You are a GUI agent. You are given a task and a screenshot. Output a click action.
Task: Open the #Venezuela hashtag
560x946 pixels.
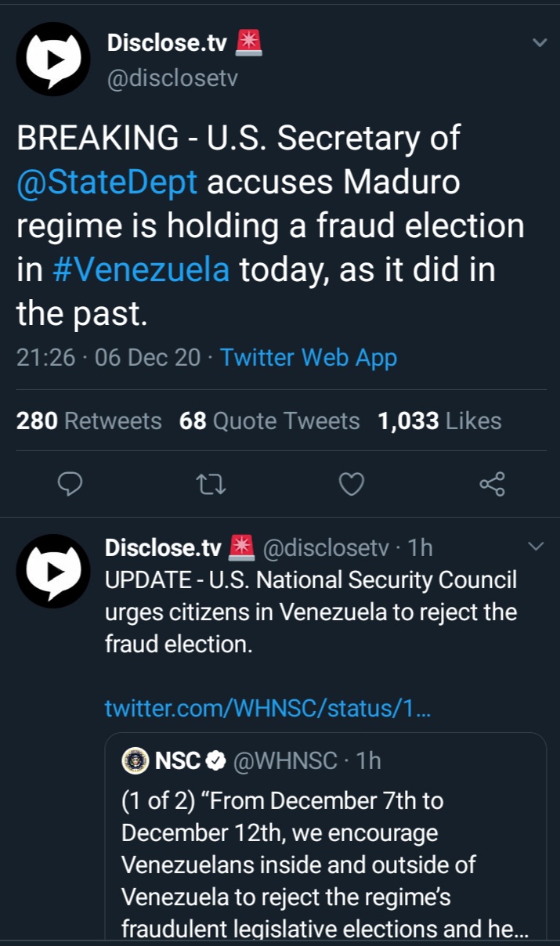(x=141, y=270)
